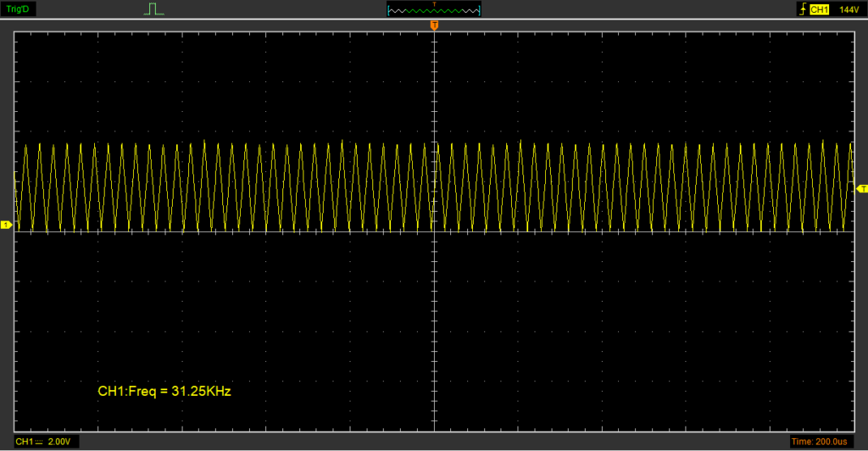
Task: Click the waveform memory overview bar
Action: tap(434, 10)
